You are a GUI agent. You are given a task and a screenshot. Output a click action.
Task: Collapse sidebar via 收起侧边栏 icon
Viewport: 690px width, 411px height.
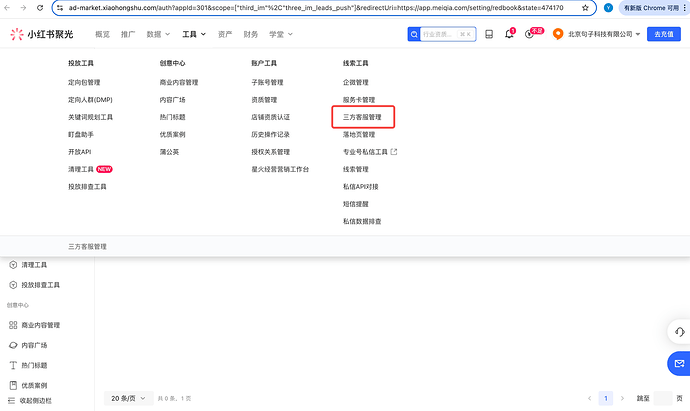[12, 401]
